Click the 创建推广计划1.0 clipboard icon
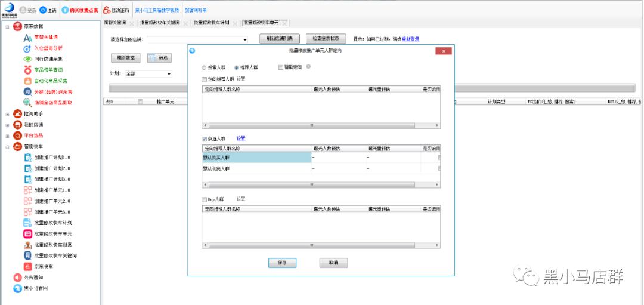 [x=27, y=158]
